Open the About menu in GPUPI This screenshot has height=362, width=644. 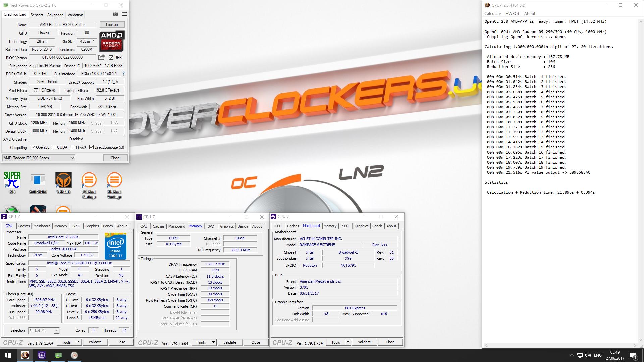click(x=530, y=14)
